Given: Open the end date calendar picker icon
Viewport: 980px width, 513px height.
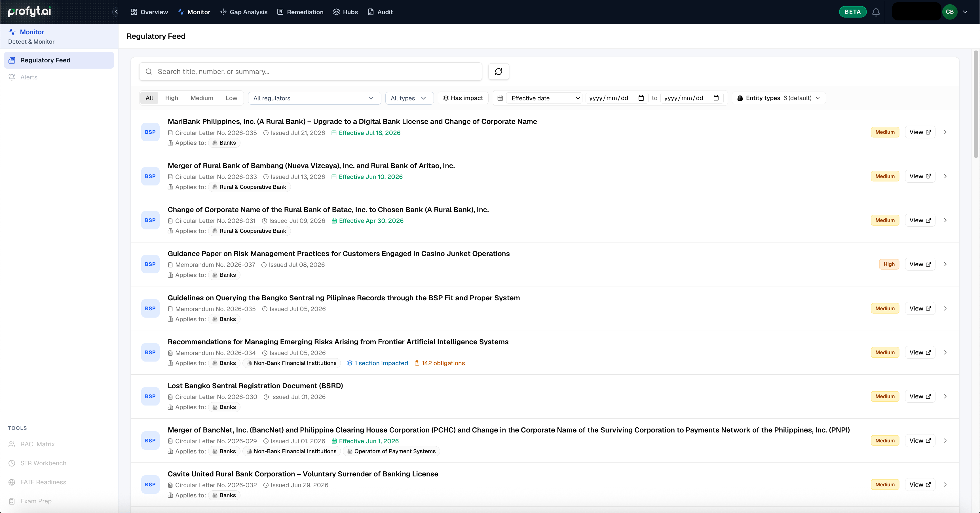Looking at the screenshot, I should tap(716, 98).
